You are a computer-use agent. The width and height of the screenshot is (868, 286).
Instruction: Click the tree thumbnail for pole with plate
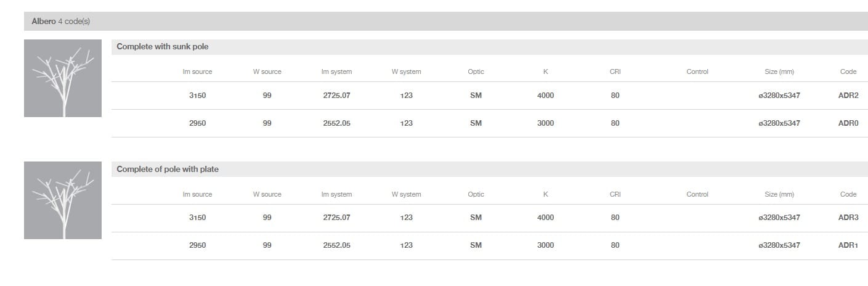point(63,200)
